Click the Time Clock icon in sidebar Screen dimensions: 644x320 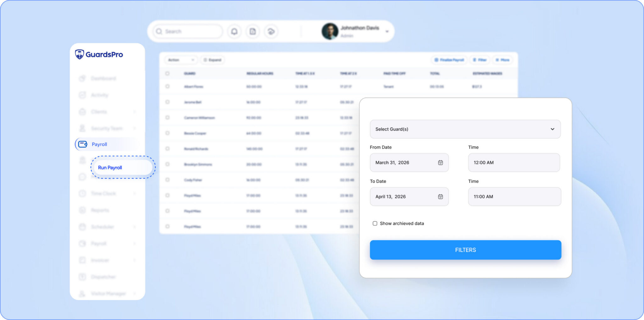point(82,193)
